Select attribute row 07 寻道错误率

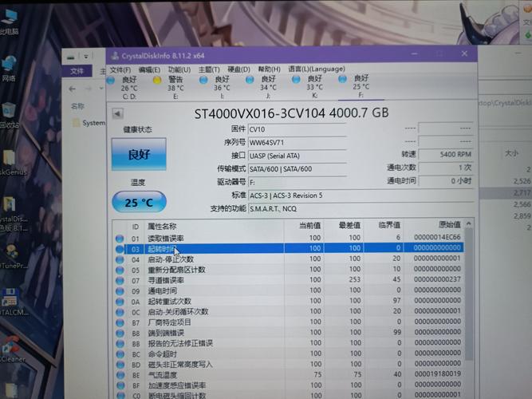point(289,280)
